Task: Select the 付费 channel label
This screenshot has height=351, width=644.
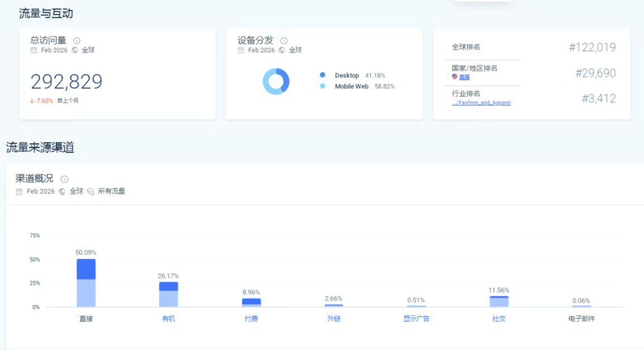Action: click(251, 319)
